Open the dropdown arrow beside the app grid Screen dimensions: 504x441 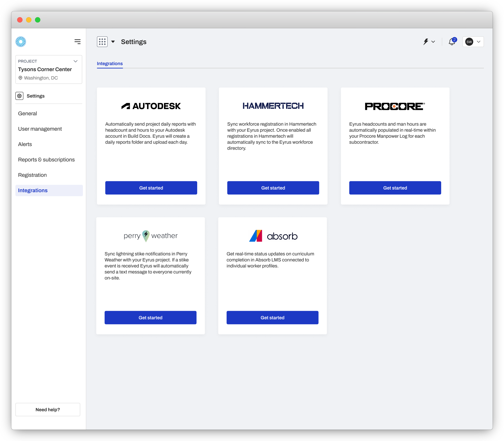pos(113,42)
